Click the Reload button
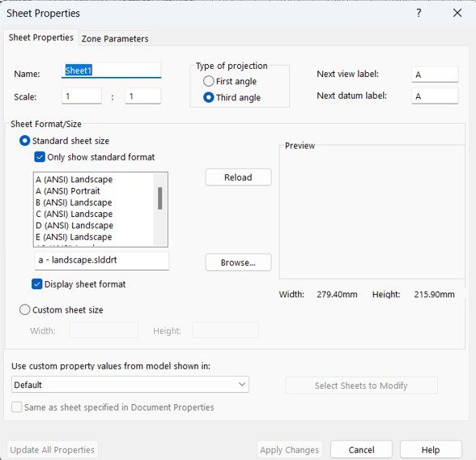 tap(238, 177)
